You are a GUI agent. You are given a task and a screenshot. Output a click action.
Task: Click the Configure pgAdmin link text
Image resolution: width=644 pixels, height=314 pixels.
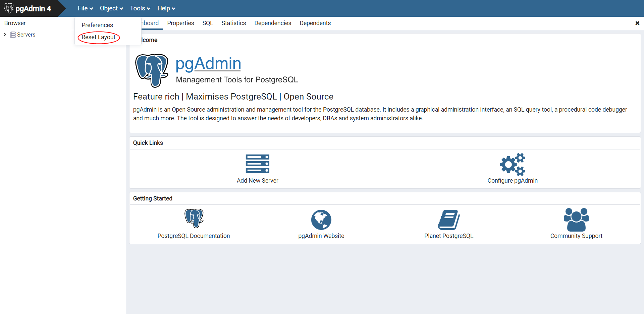[513, 181]
